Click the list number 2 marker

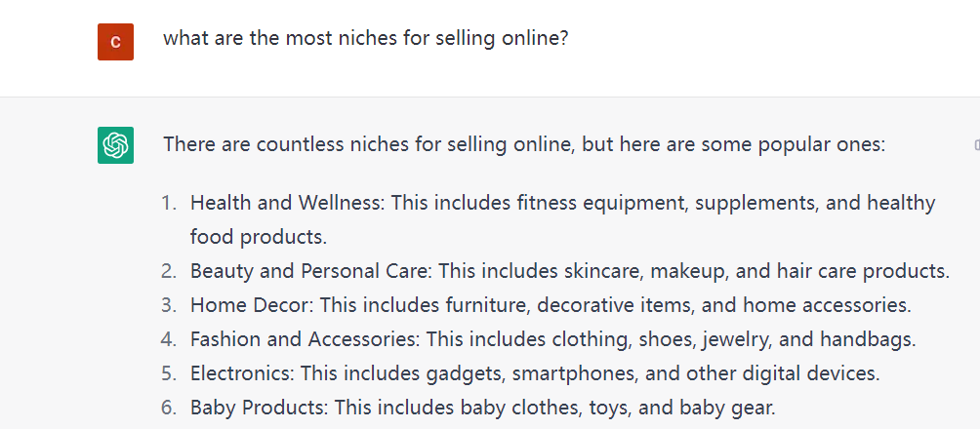pyautogui.click(x=169, y=271)
